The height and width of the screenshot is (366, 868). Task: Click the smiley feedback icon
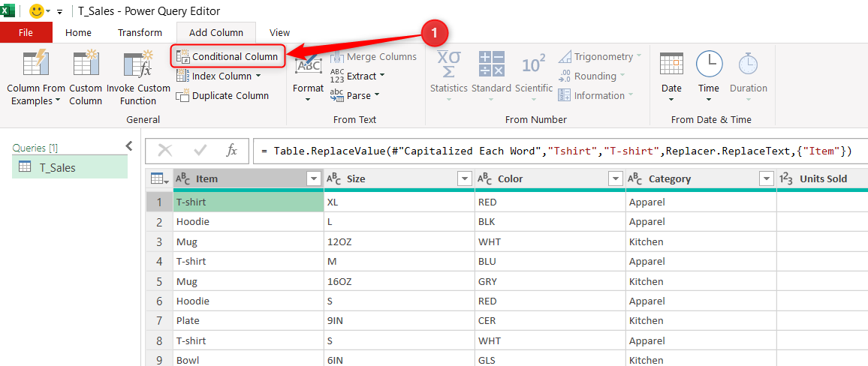tap(37, 10)
